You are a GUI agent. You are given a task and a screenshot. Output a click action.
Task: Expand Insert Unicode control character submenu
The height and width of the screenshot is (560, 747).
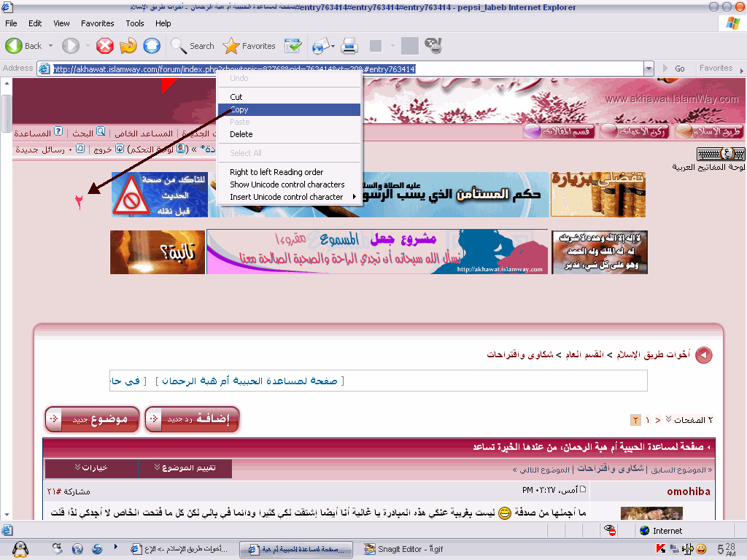coord(290,197)
